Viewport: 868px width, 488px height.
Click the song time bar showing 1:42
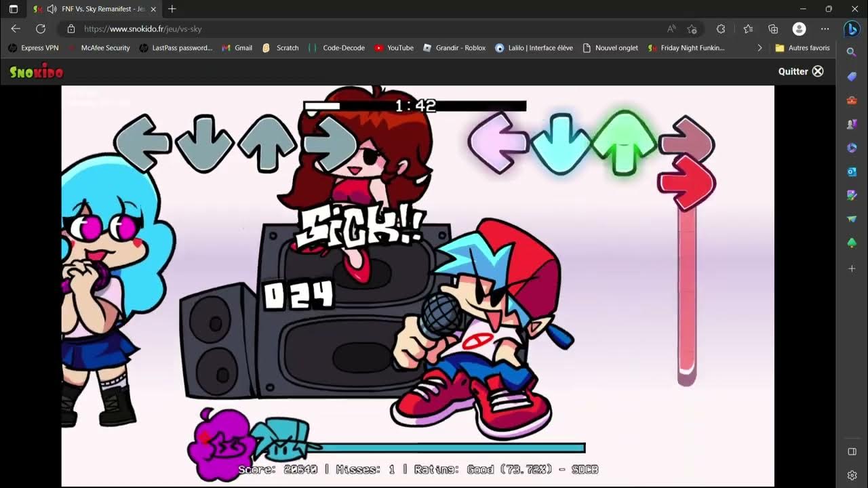point(414,106)
